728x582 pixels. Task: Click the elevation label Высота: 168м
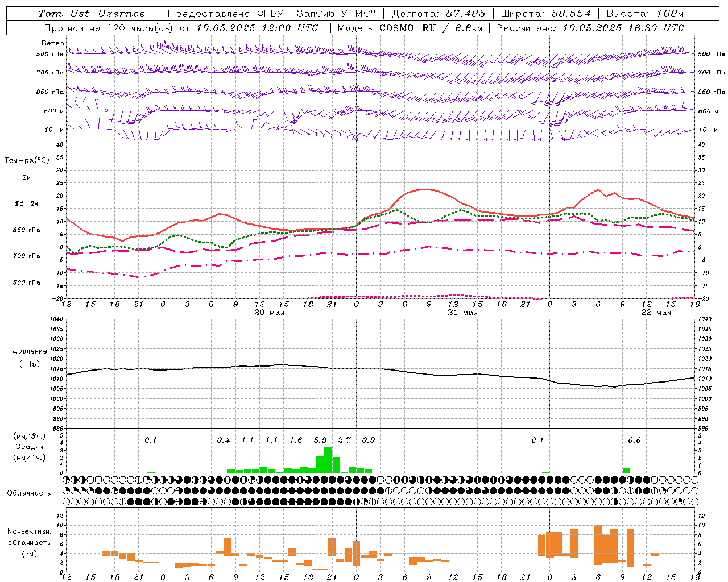tap(645, 14)
